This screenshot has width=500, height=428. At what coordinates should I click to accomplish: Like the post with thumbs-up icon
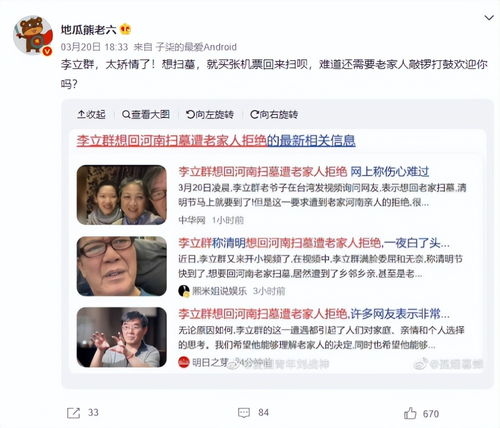[x=410, y=413]
